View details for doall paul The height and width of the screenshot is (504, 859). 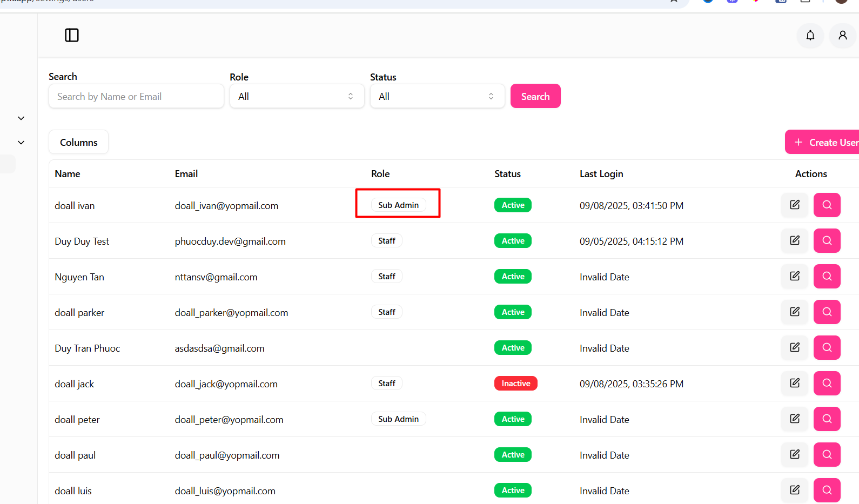827,454
